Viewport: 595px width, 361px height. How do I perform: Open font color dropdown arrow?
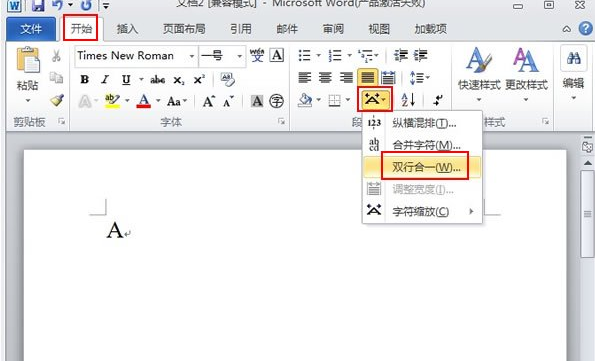point(158,101)
